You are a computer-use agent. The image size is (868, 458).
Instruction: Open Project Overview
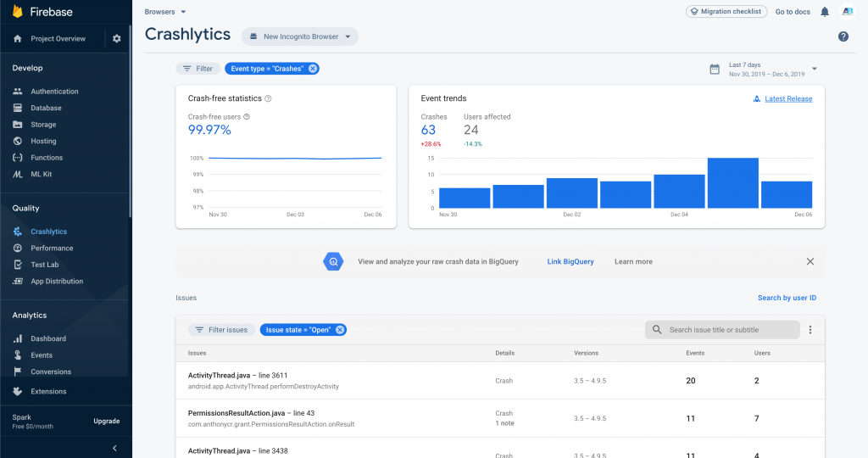pos(58,39)
